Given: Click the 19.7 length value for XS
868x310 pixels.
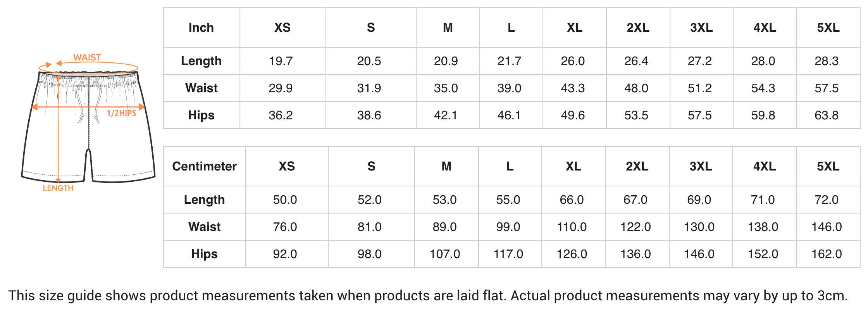Looking at the screenshot, I should coord(281,61).
